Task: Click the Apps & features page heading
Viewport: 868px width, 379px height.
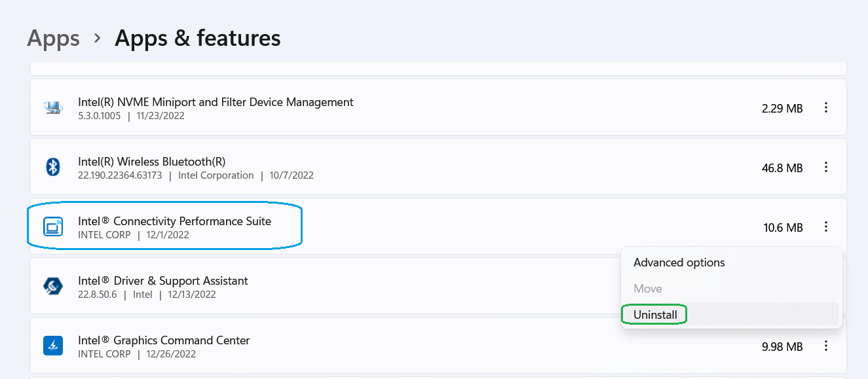Action: tap(197, 39)
